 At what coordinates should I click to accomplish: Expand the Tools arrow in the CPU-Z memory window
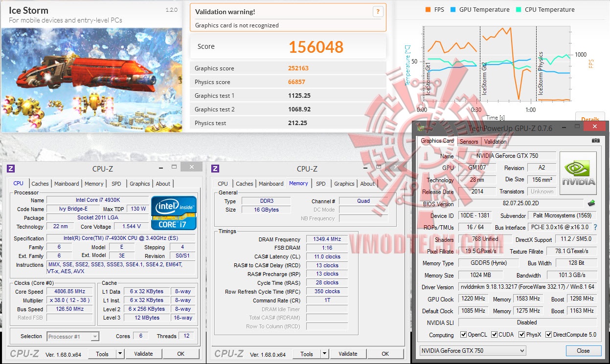click(x=324, y=354)
